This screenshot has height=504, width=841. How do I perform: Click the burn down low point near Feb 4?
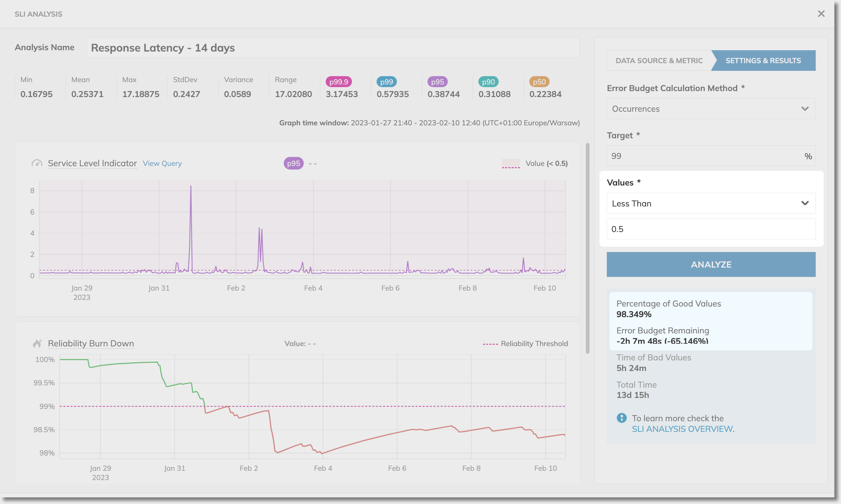pos(322,453)
